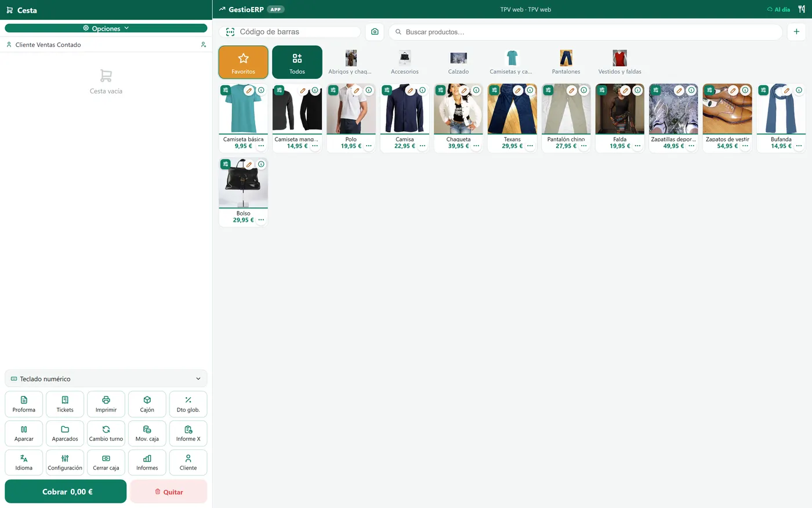Click TPV web · TPV web title
812x508 pixels.
click(x=525, y=9)
